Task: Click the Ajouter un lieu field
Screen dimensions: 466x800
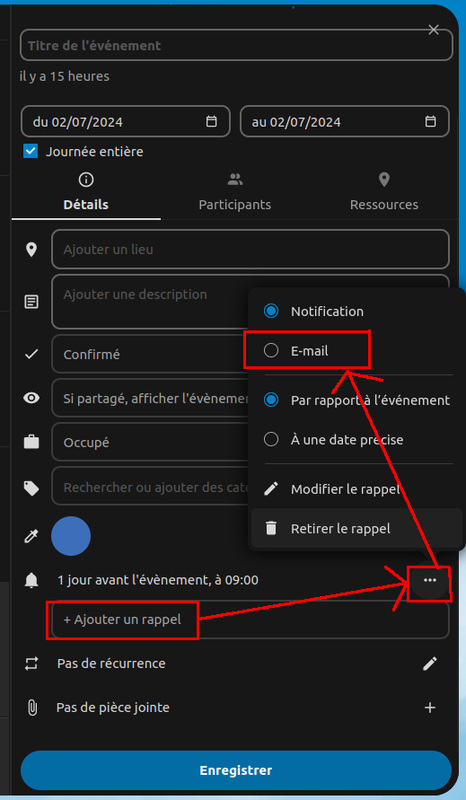Action: [250, 249]
